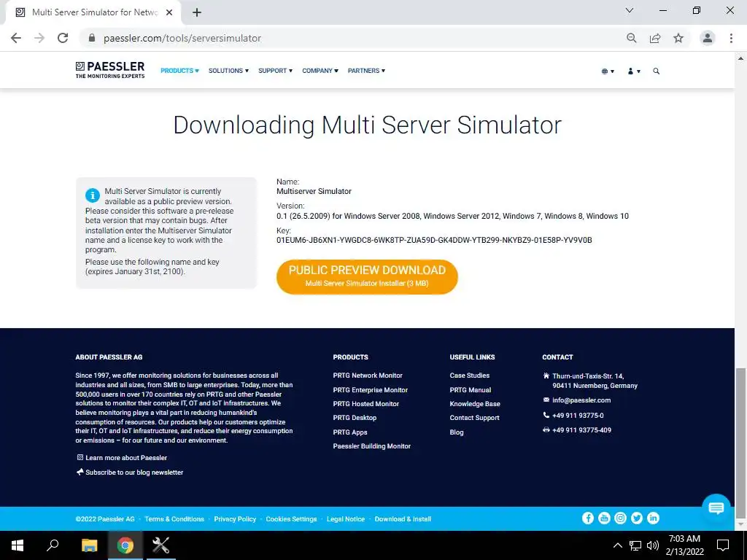Screen dimensions: 747x560
Task: Open the PRTG Manual link
Action: pos(471,389)
